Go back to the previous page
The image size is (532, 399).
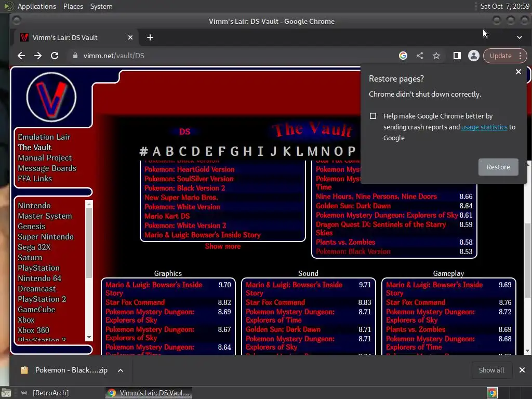click(x=21, y=56)
